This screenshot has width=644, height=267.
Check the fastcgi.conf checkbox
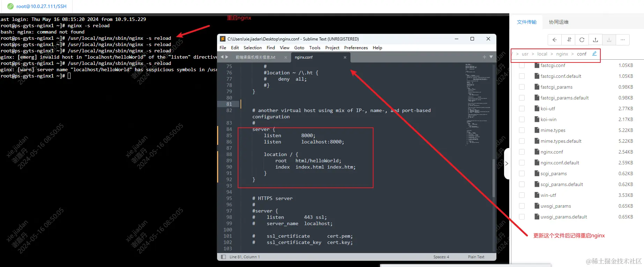point(522,65)
